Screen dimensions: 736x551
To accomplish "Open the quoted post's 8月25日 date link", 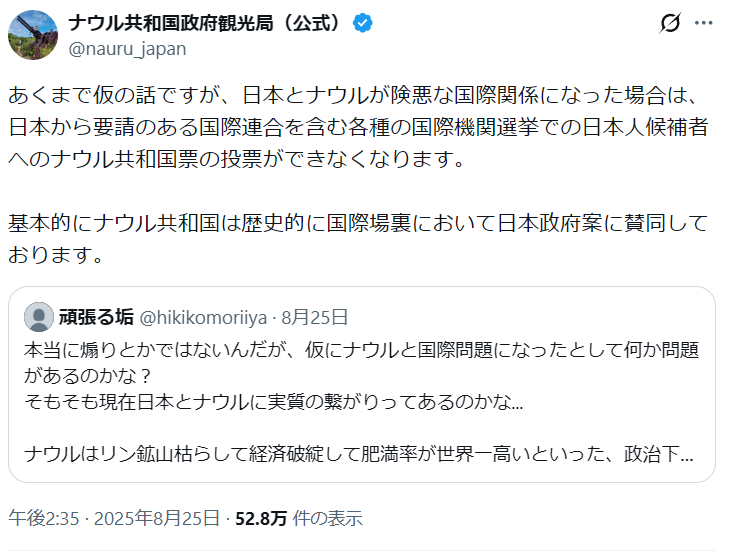I will pyautogui.click(x=315, y=318).
